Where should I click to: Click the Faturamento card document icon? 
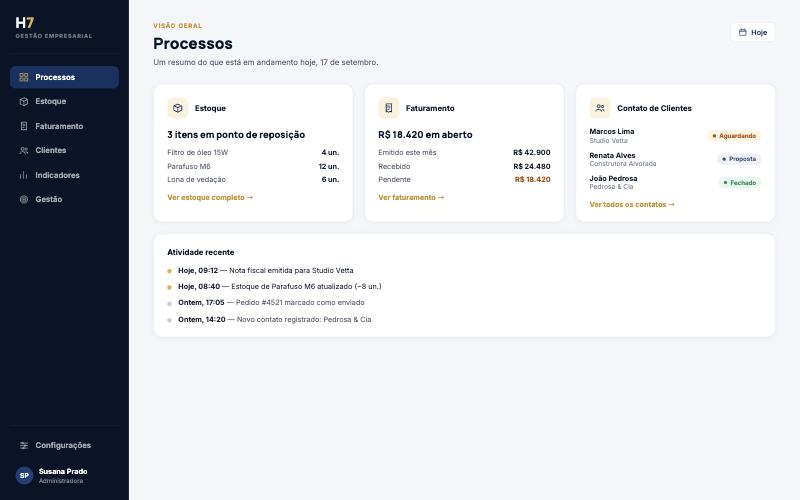[x=388, y=108]
